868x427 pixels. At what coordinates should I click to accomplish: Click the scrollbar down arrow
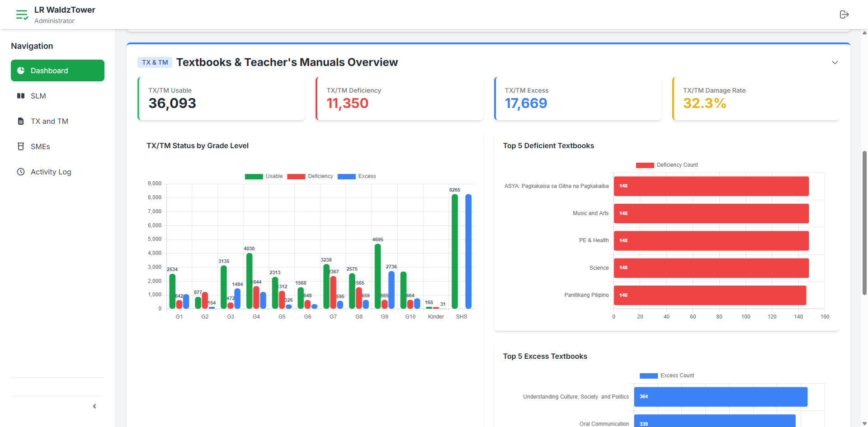(x=864, y=424)
